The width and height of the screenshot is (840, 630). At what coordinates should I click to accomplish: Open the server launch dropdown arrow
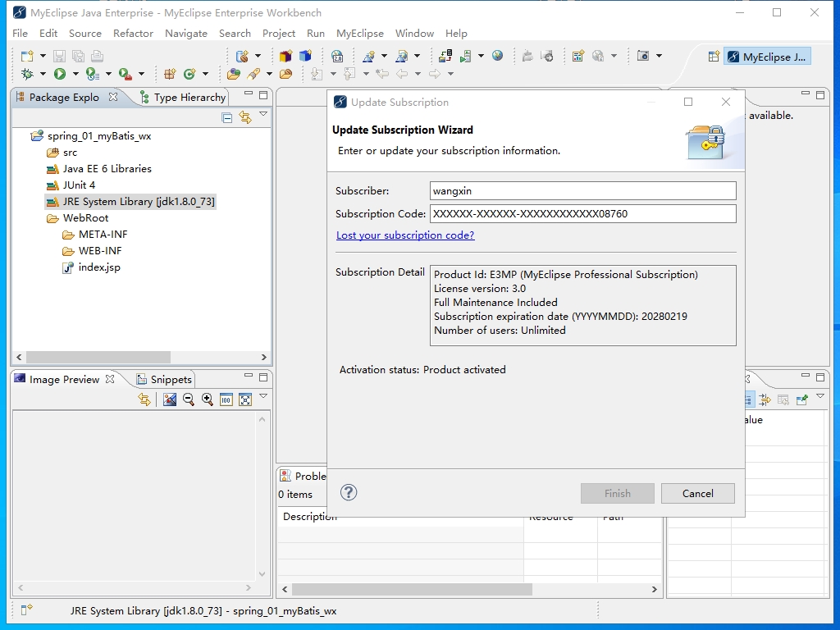481,56
